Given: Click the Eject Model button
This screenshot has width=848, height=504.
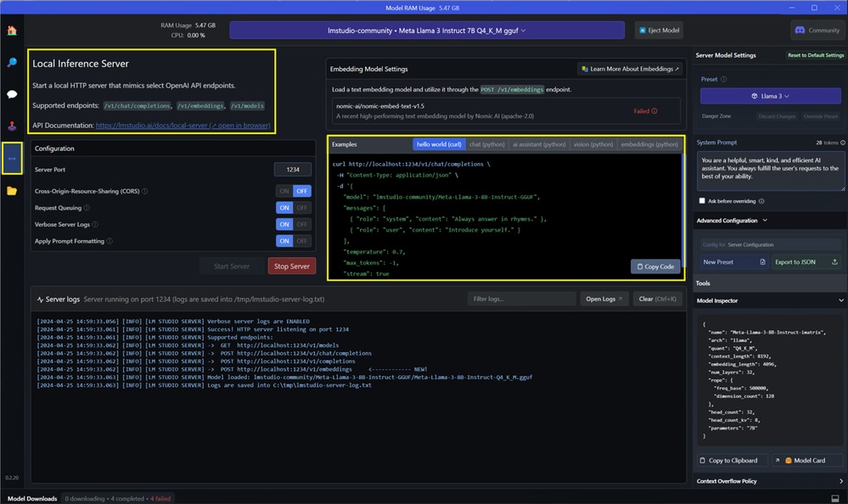Looking at the screenshot, I should click(659, 31).
